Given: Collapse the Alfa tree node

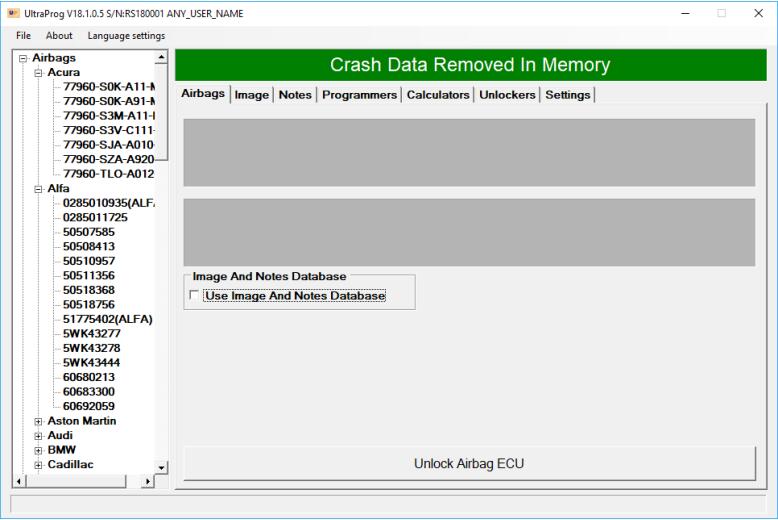Looking at the screenshot, I should pyautogui.click(x=38, y=189).
